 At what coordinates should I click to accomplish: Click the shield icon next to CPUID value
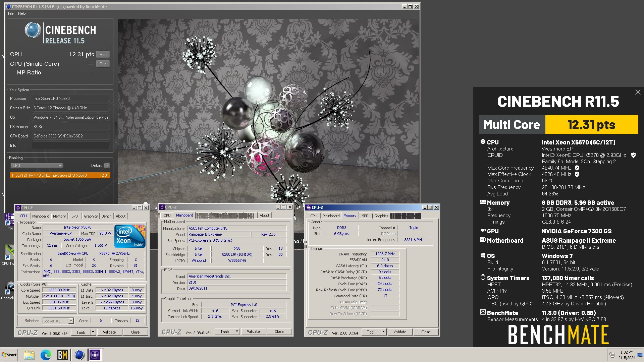pyautogui.click(x=633, y=155)
